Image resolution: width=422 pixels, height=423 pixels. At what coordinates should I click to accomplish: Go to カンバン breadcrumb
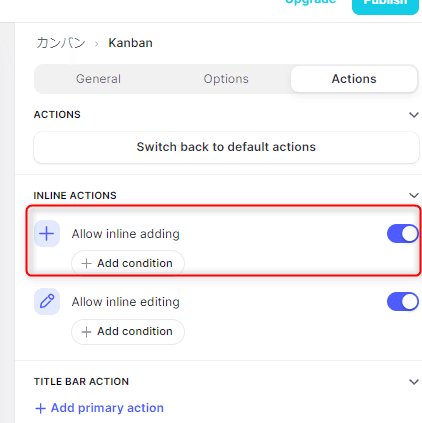(61, 43)
